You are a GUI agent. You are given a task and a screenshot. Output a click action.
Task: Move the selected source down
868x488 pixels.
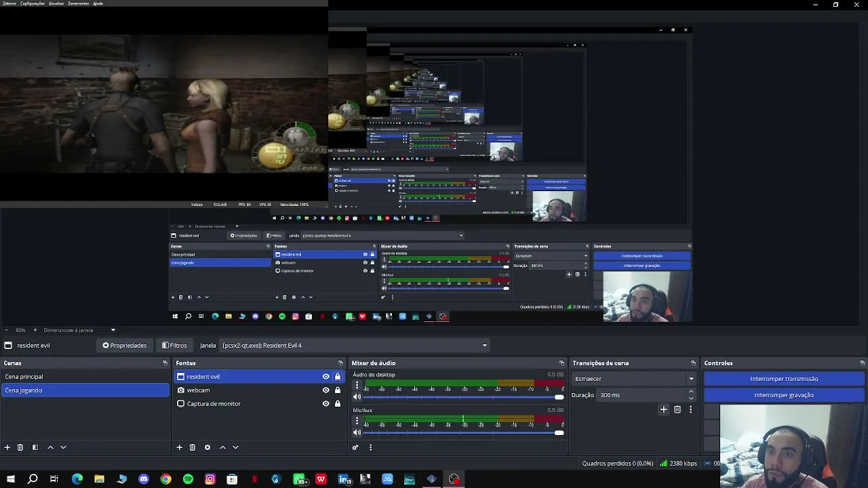pyautogui.click(x=235, y=447)
